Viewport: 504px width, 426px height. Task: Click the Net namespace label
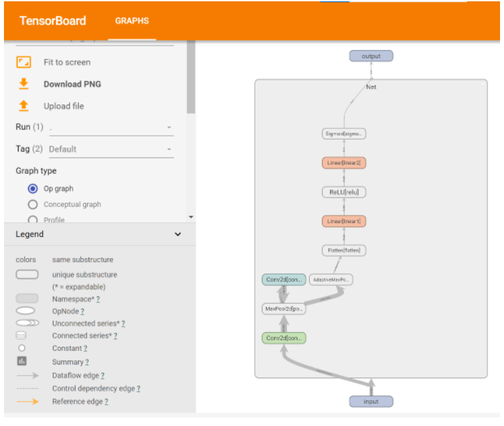click(x=371, y=87)
